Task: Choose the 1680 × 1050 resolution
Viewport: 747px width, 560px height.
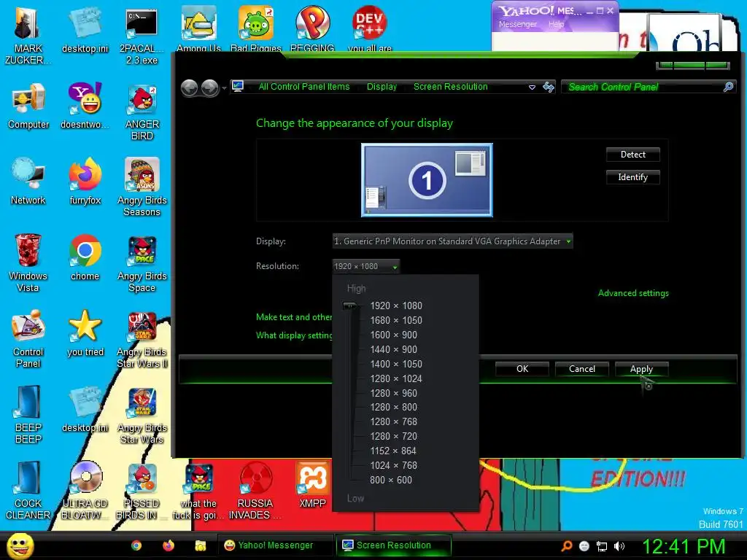Action: 396,321
